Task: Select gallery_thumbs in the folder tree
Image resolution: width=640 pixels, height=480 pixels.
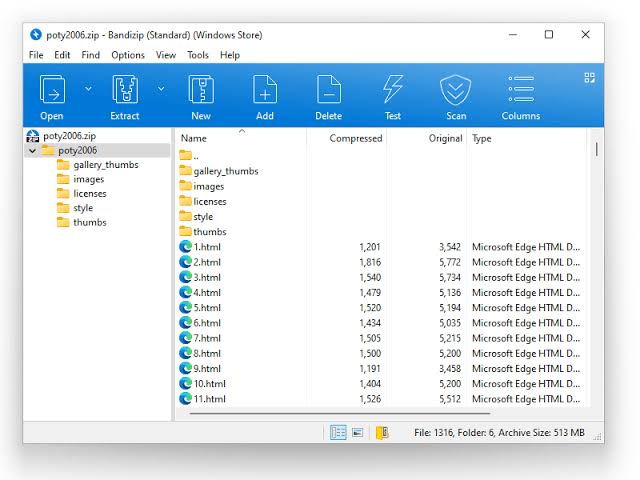Action: [x=106, y=165]
